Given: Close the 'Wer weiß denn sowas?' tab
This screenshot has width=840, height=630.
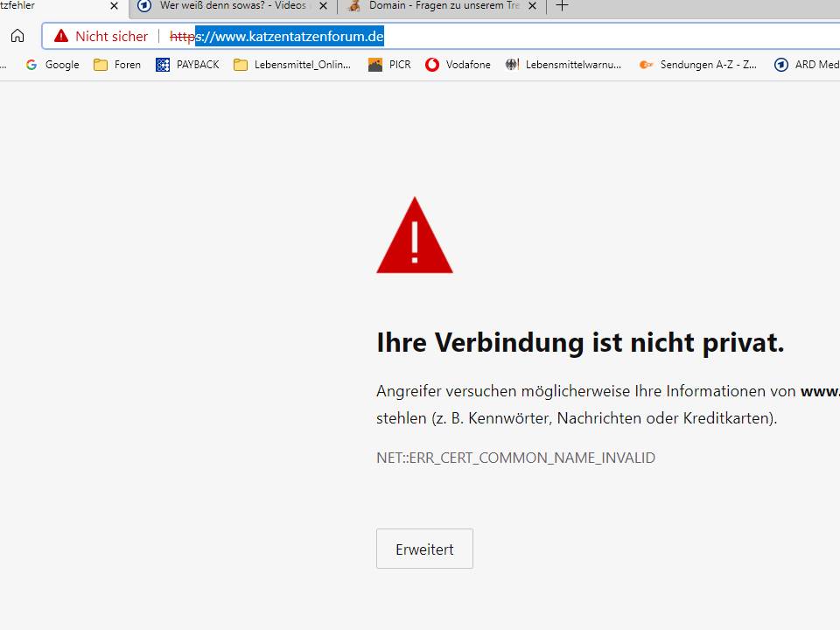Looking at the screenshot, I should click(x=323, y=6).
